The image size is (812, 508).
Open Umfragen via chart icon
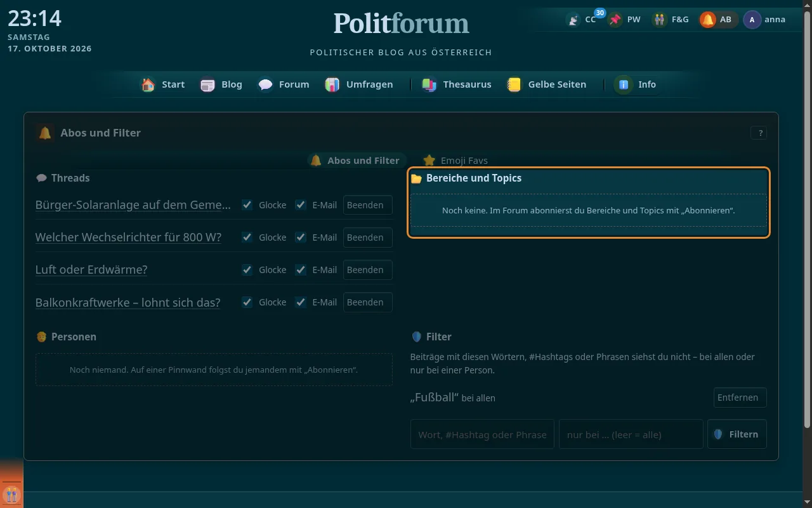(x=332, y=84)
